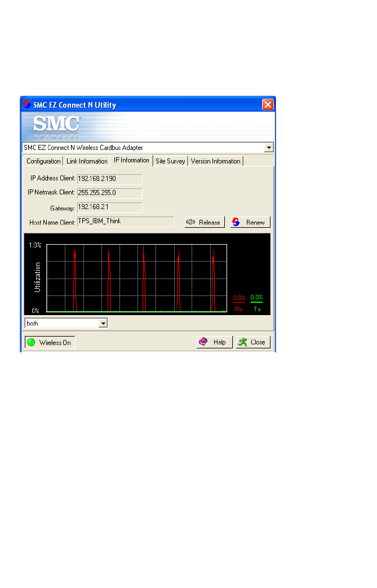Toggle the Wireless On button
This screenshot has height=588, width=377.
click(x=50, y=342)
